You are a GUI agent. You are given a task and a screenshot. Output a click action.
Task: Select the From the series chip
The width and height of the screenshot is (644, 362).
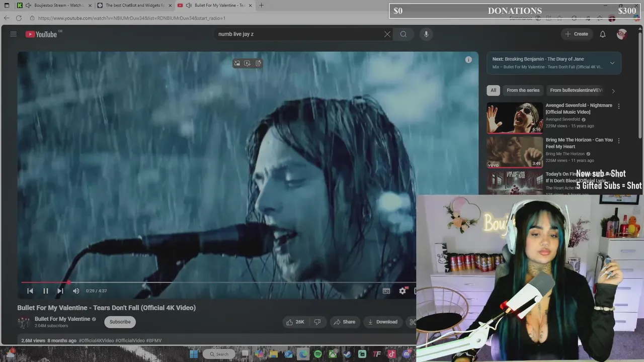point(523,90)
